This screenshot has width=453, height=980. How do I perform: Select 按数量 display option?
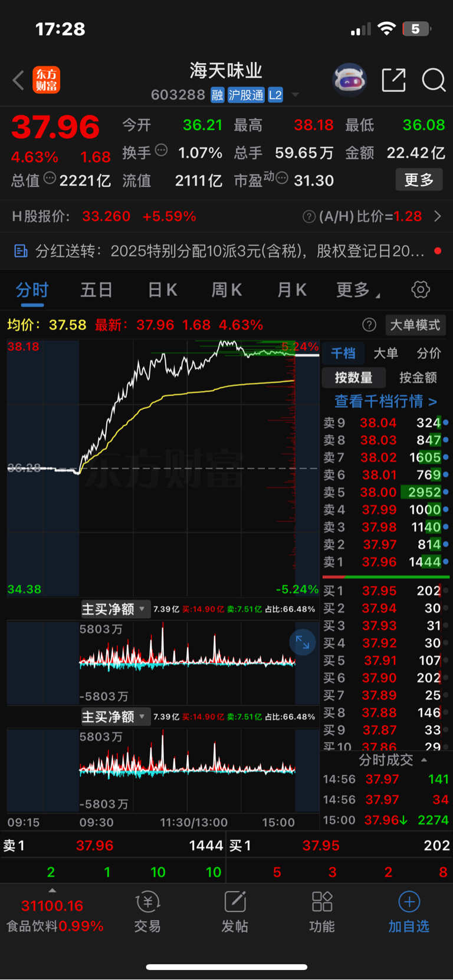point(354,378)
